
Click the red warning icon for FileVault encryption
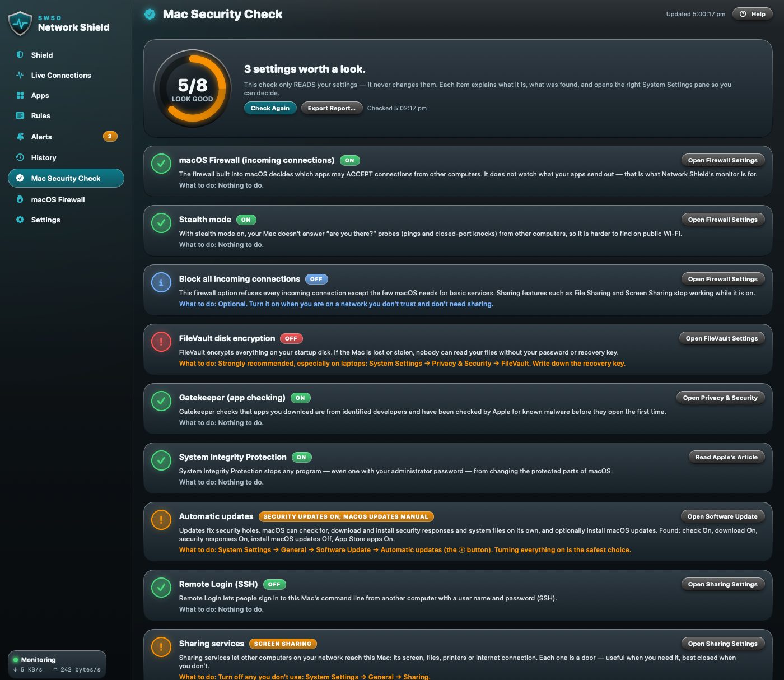tap(161, 342)
